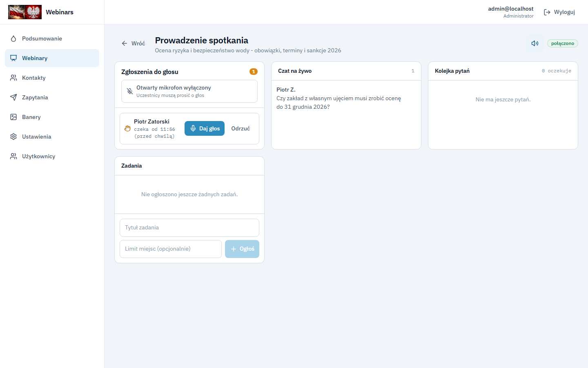Toggle the open microphone muted icon
Screen dimensions: 588x368
[x=130, y=91]
